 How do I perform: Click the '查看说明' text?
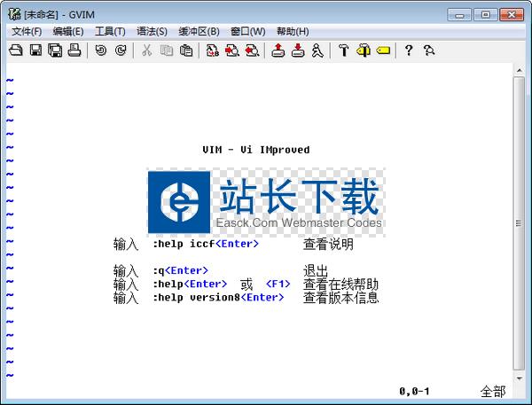(328, 244)
